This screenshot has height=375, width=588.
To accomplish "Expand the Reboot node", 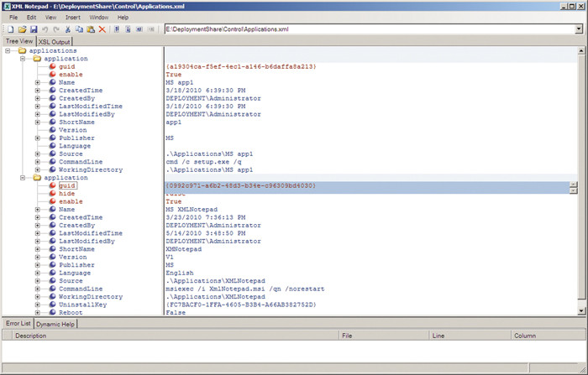I will point(38,312).
